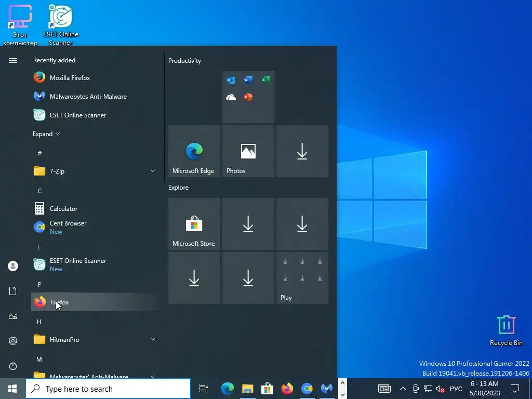The height and width of the screenshot is (399, 532).
Task: Open the Microsoft Store tile
Action: coord(194,224)
